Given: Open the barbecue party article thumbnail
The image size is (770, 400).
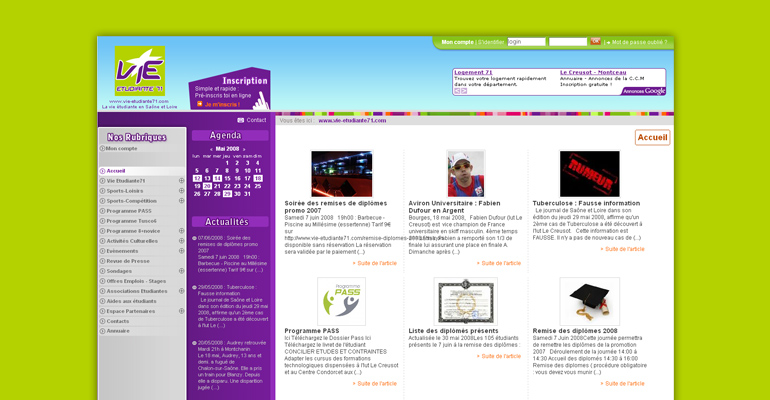Looking at the screenshot, I should tap(341, 174).
